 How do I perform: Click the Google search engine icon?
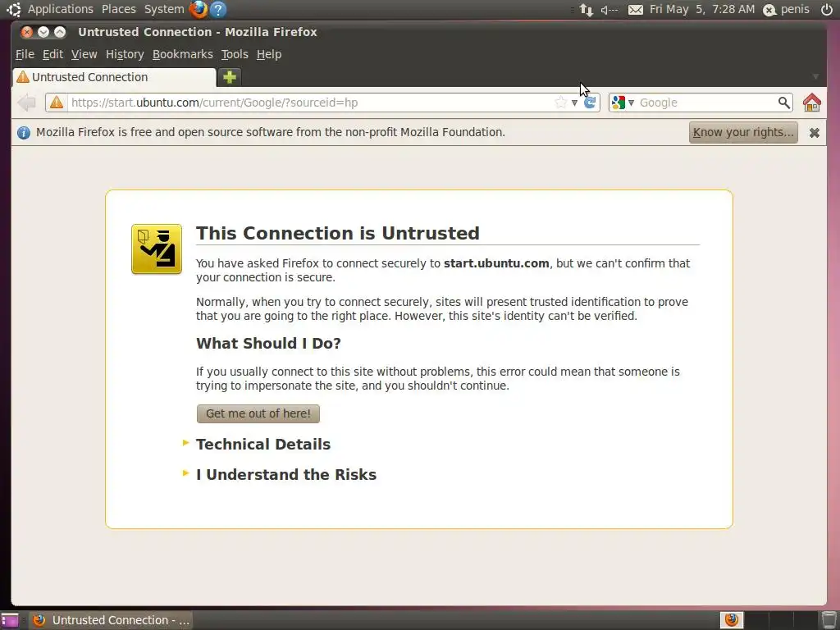619,103
